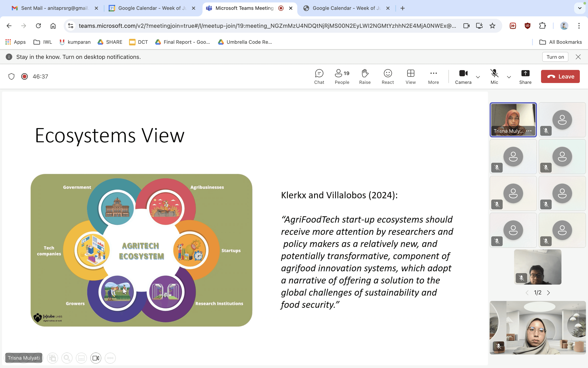The width and height of the screenshot is (588, 368).
Task: Open the Chrome three-dot menu
Action: coord(579,26)
